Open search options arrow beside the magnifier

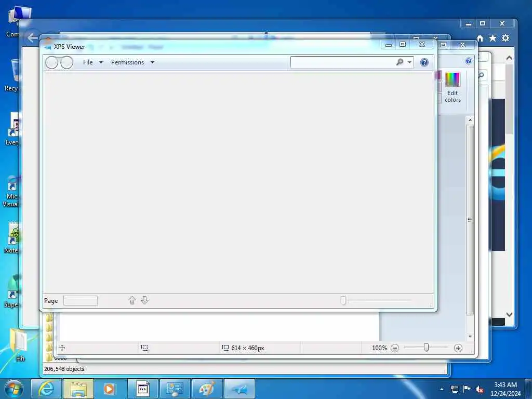coord(409,62)
